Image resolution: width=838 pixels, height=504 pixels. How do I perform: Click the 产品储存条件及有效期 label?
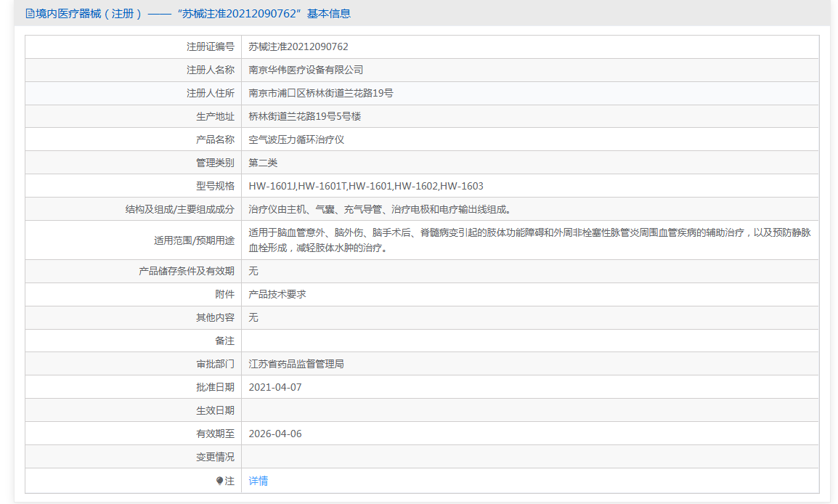coord(187,272)
